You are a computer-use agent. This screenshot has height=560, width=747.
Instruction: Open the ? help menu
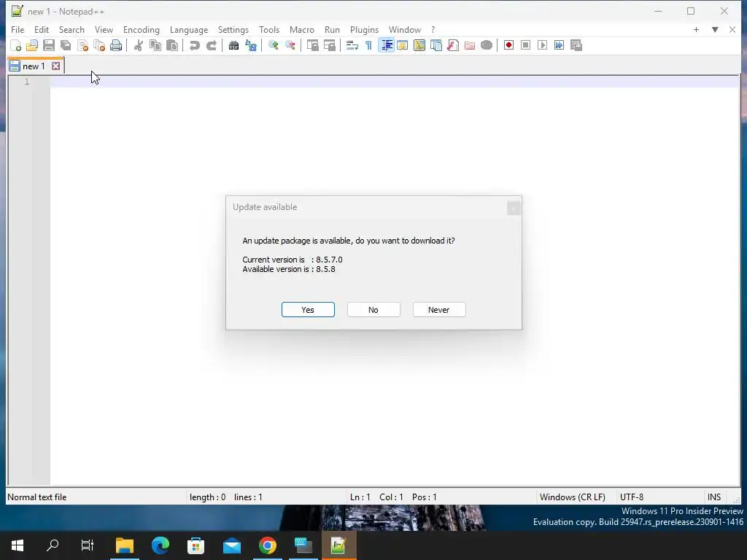point(433,29)
